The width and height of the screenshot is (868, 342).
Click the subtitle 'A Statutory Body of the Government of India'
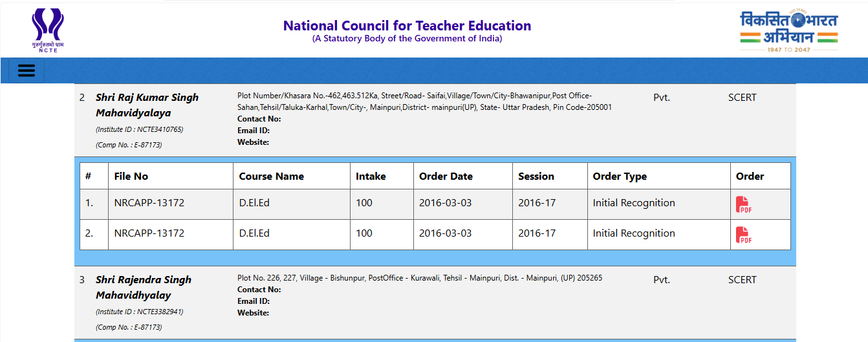coord(407,39)
